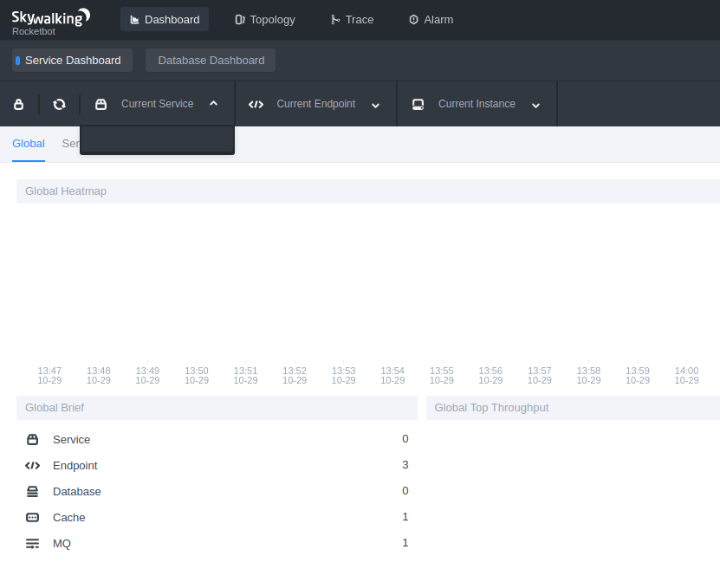Toggle the dashboard edit lock
The height and width of the screenshot is (588, 720).
tap(18, 104)
